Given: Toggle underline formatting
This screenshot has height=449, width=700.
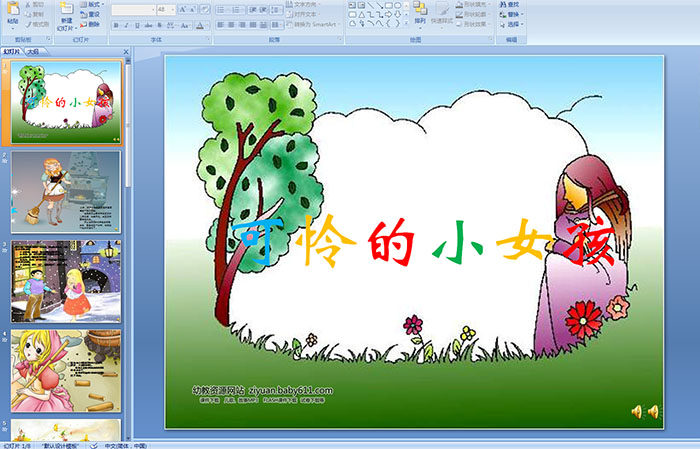Looking at the screenshot, I should pos(135,25).
